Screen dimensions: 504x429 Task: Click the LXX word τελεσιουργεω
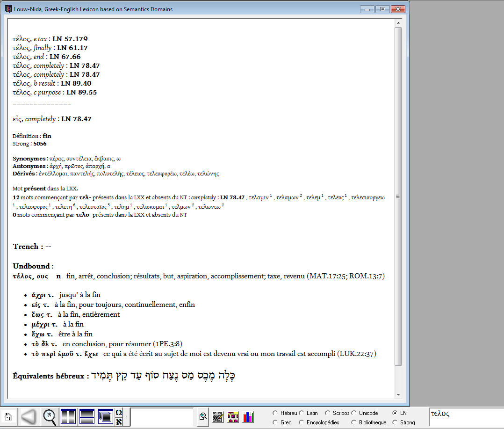[367, 197]
